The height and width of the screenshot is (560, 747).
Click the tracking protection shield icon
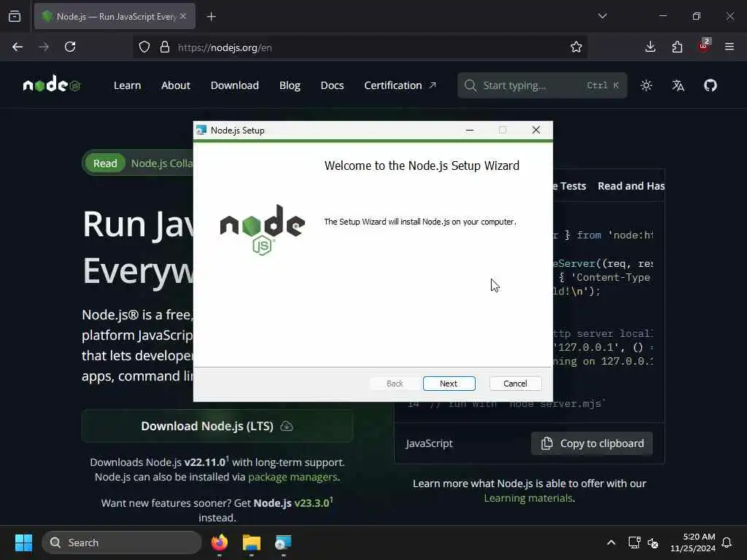tap(144, 47)
